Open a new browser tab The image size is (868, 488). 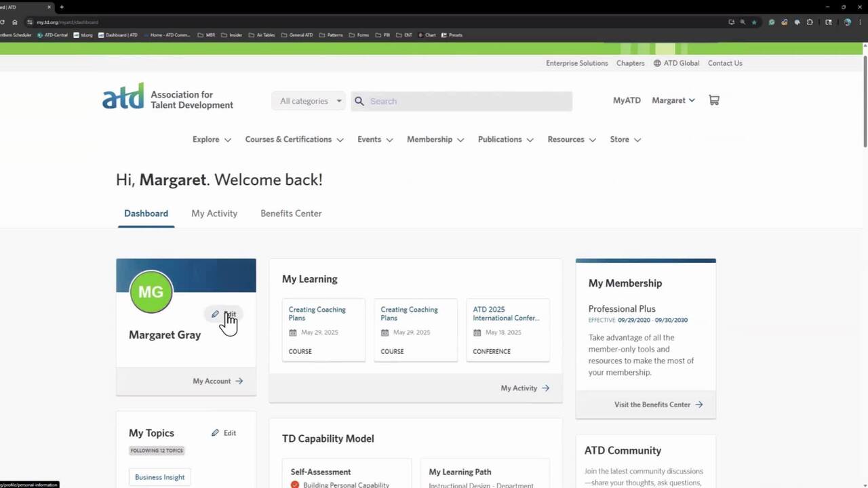(x=62, y=7)
